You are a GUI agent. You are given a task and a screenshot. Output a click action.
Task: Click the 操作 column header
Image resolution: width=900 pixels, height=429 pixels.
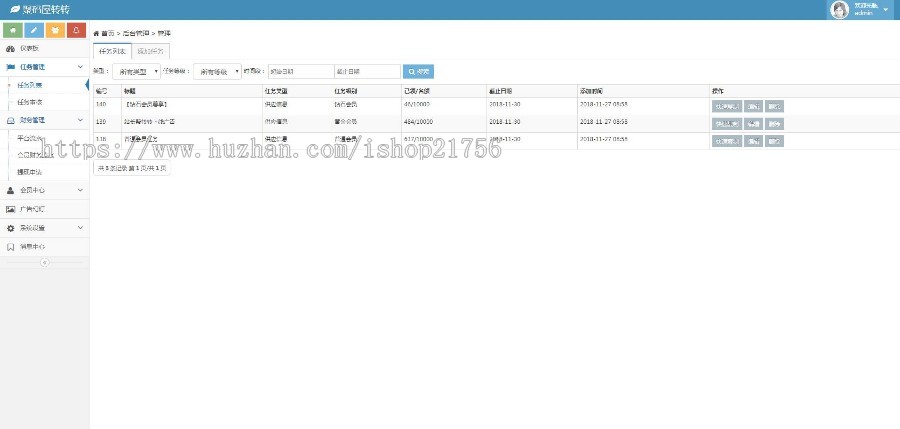pyautogui.click(x=717, y=91)
